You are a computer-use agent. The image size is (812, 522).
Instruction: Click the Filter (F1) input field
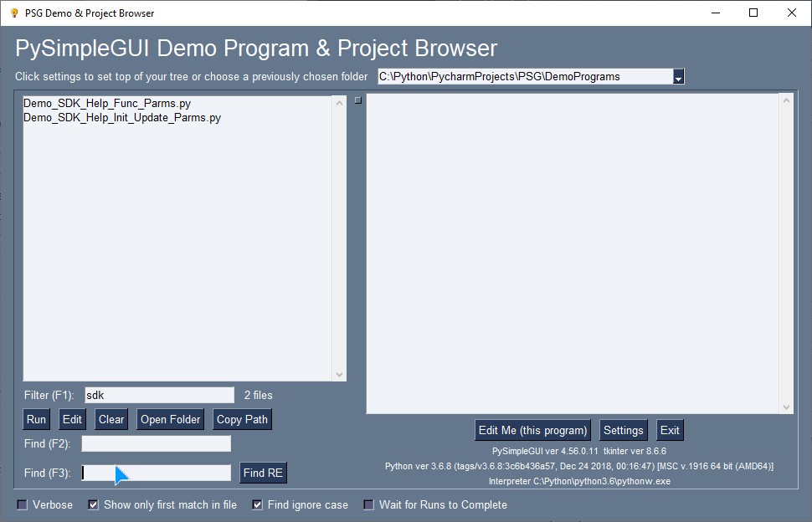160,395
